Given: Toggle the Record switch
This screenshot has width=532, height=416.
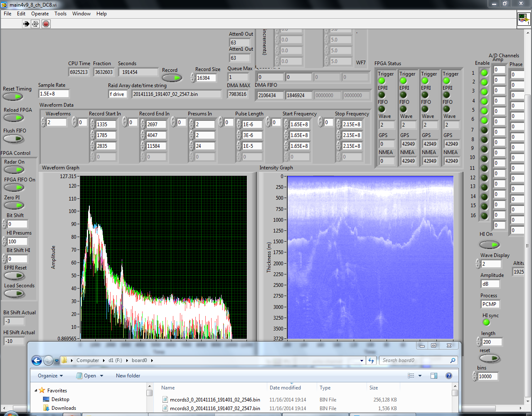Looking at the screenshot, I should [172, 78].
